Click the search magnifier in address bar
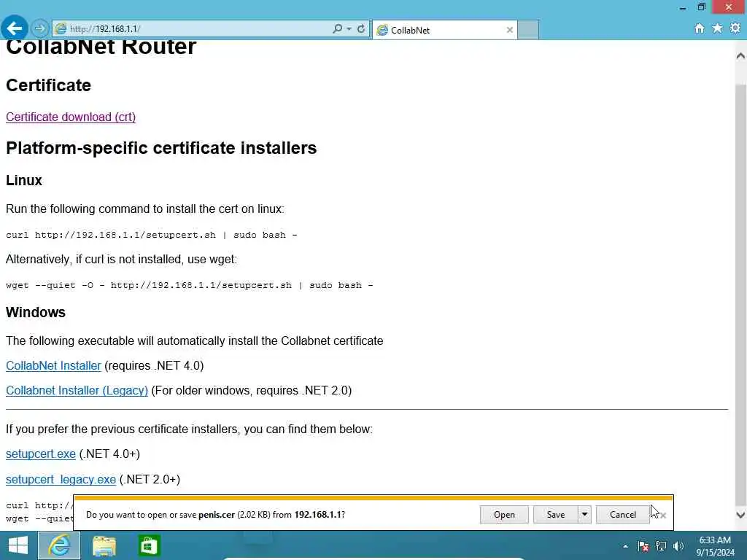Screen dimensions: 747x560 click(337, 28)
